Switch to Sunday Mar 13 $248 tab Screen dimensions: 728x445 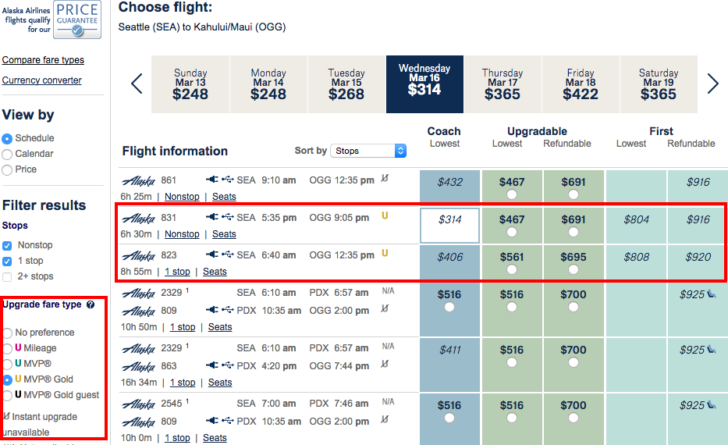pyautogui.click(x=190, y=84)
